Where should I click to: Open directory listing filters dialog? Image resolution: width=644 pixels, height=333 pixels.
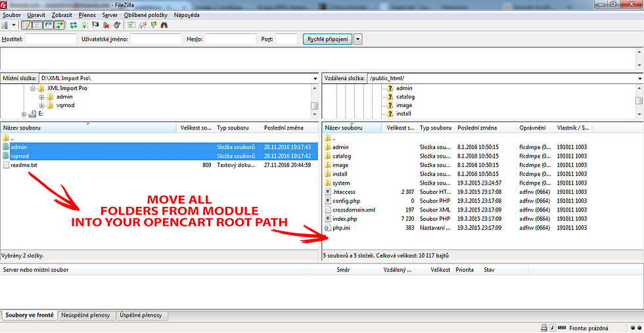pyautogui.click(x=131, y=25)
